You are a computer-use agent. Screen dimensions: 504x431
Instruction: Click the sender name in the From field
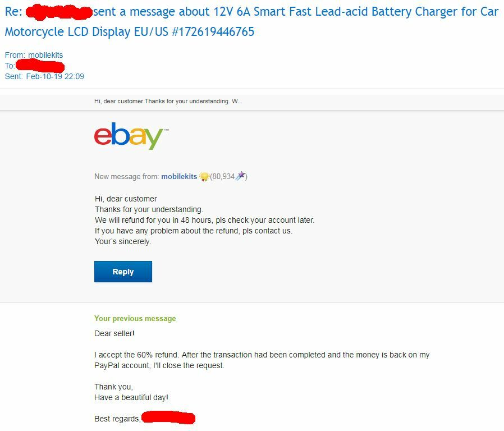45,55
